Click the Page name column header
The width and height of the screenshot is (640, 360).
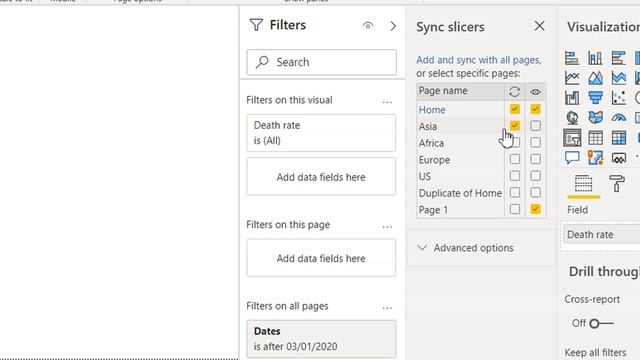460,91
